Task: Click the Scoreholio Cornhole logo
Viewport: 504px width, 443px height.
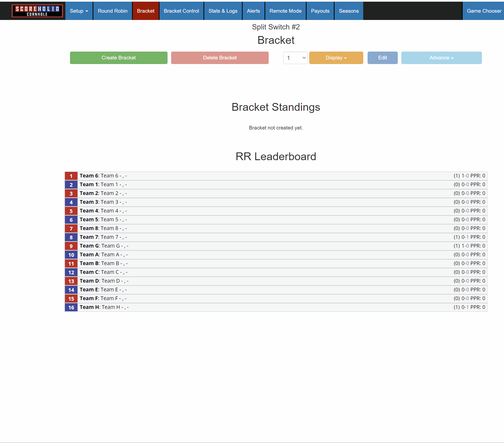Action: 37,11
